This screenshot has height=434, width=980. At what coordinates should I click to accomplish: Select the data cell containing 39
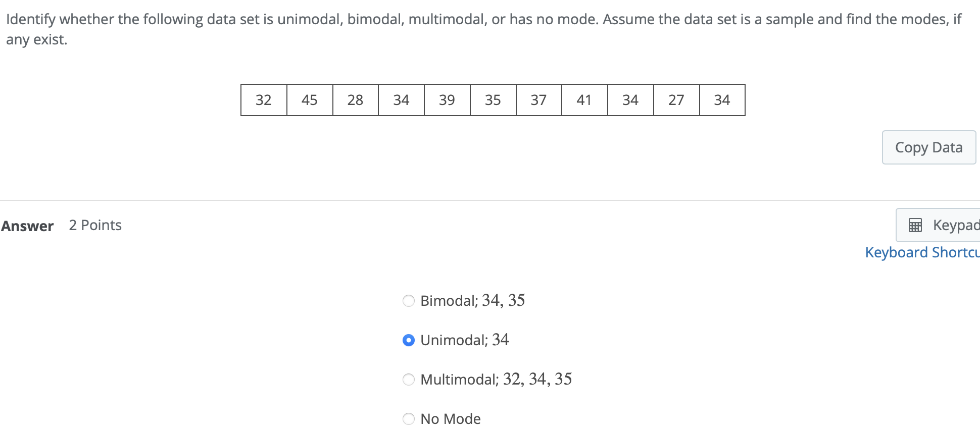coord(447,100)
